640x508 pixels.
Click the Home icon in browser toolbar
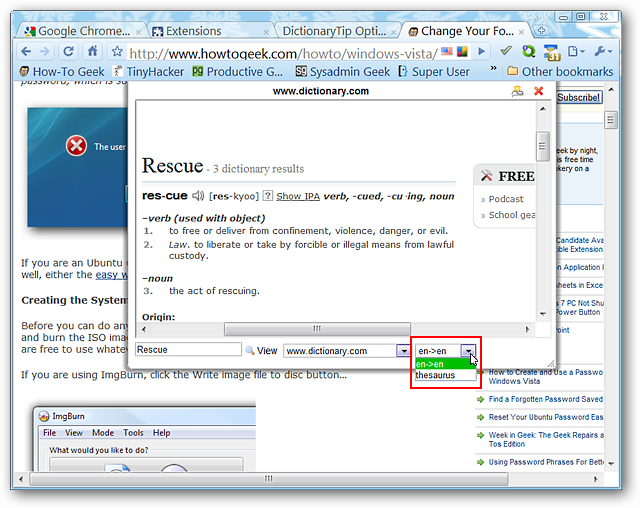(x=93, y=52)
